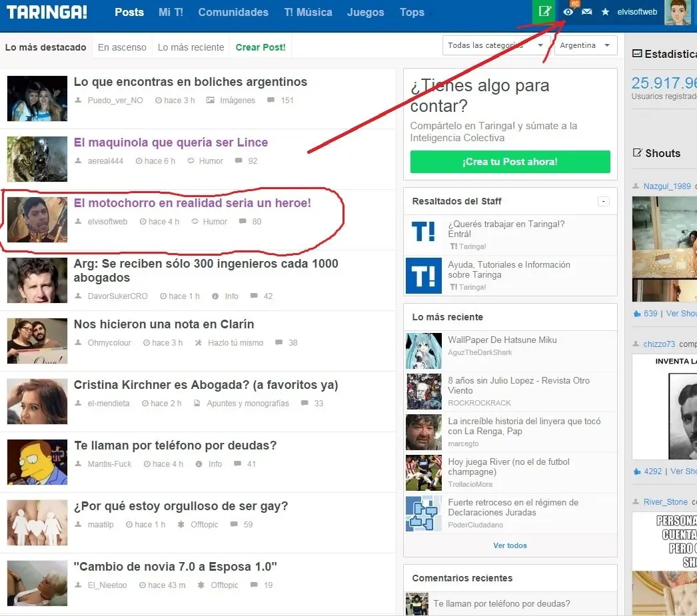
Task: Open the messages envelope icon
Action: tap(587, 12)
